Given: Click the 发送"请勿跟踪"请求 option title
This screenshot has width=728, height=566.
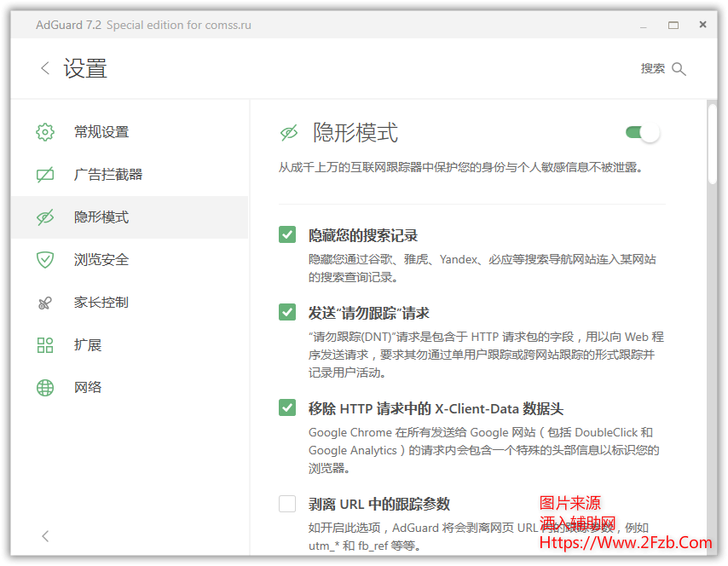Looking at the screenshot, I should 368,313.
